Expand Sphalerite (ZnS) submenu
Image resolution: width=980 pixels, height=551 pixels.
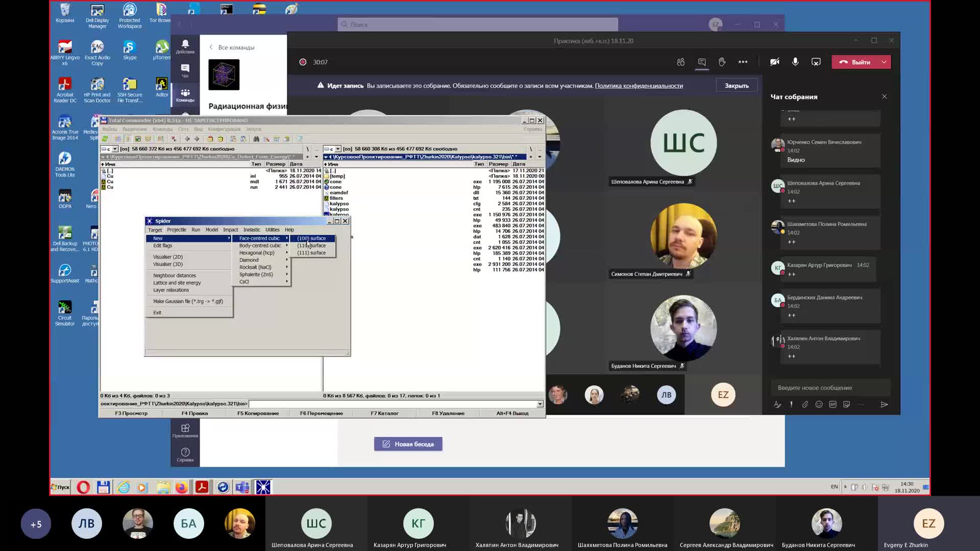click(x=262, y=274)
